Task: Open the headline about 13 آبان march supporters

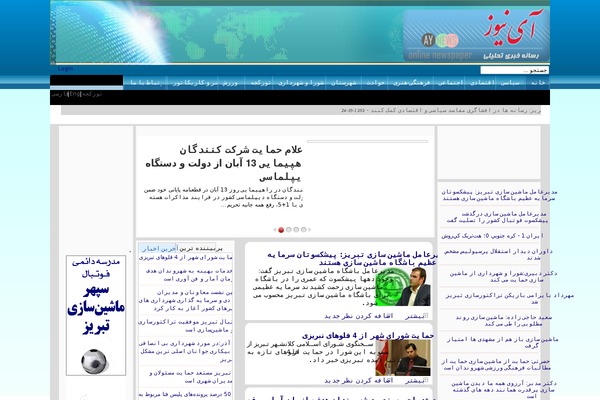Action: (223, 163)
